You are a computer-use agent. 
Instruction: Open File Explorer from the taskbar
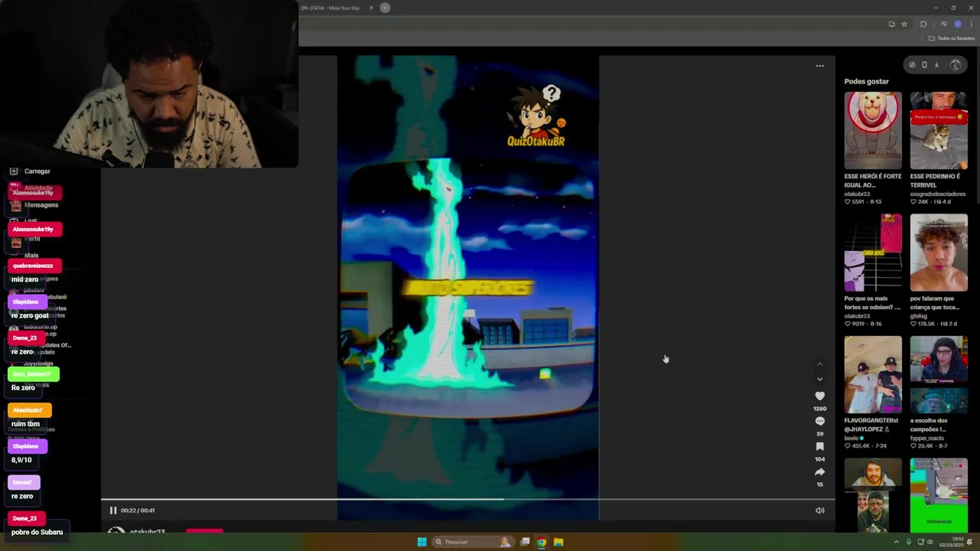click(x=558, y=542)
